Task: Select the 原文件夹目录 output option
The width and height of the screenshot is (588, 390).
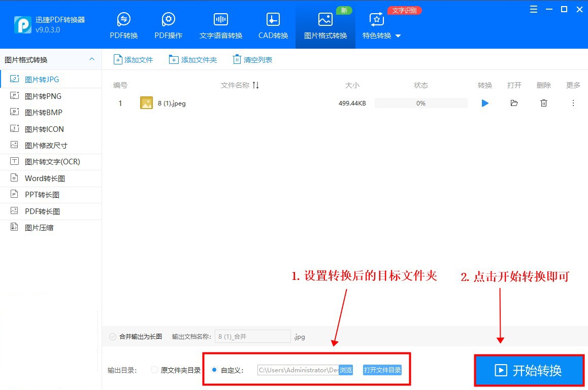Action: [x=154, y=370]
